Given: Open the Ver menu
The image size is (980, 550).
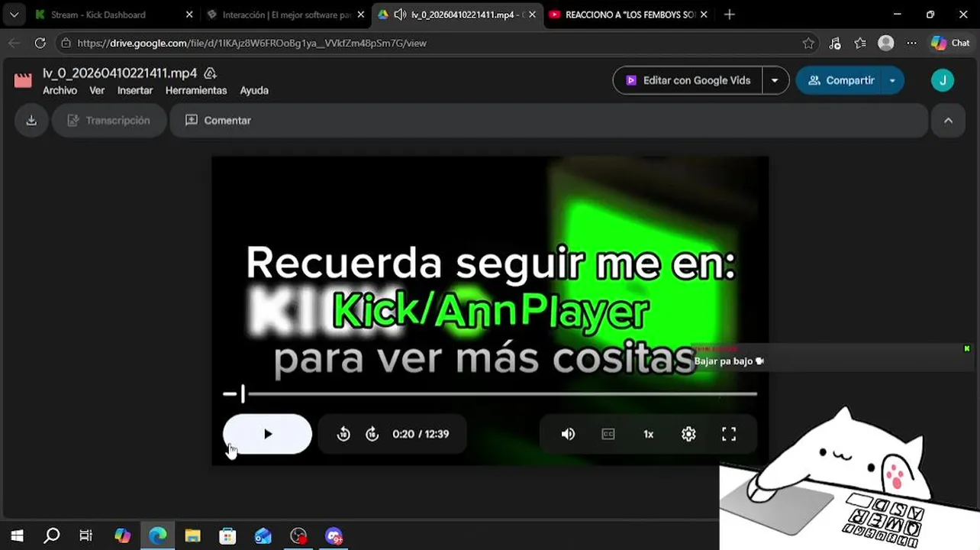Looking at the screenshot, I should pos(97,90).
